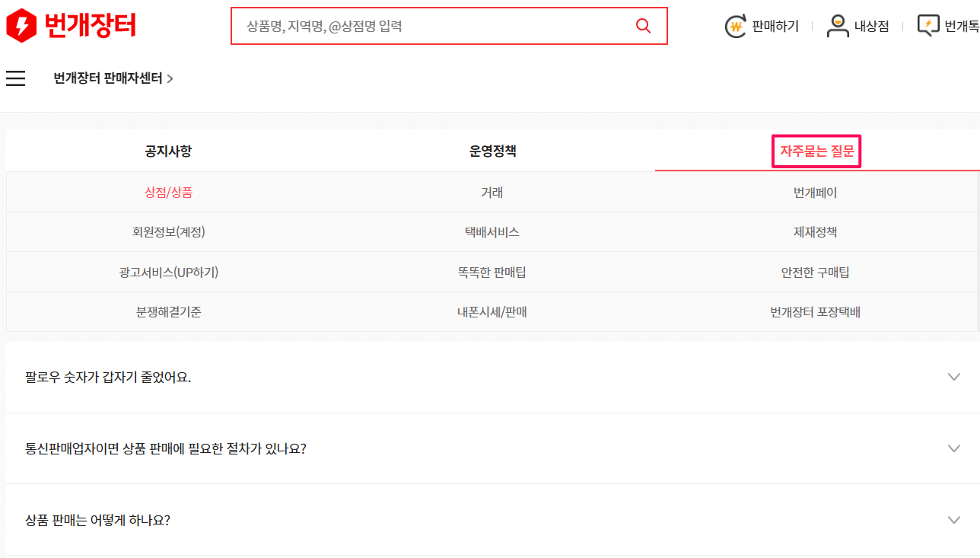Open the 안전한 구매팁 category
Screen dimensions: 980x558
pos(816,272)
